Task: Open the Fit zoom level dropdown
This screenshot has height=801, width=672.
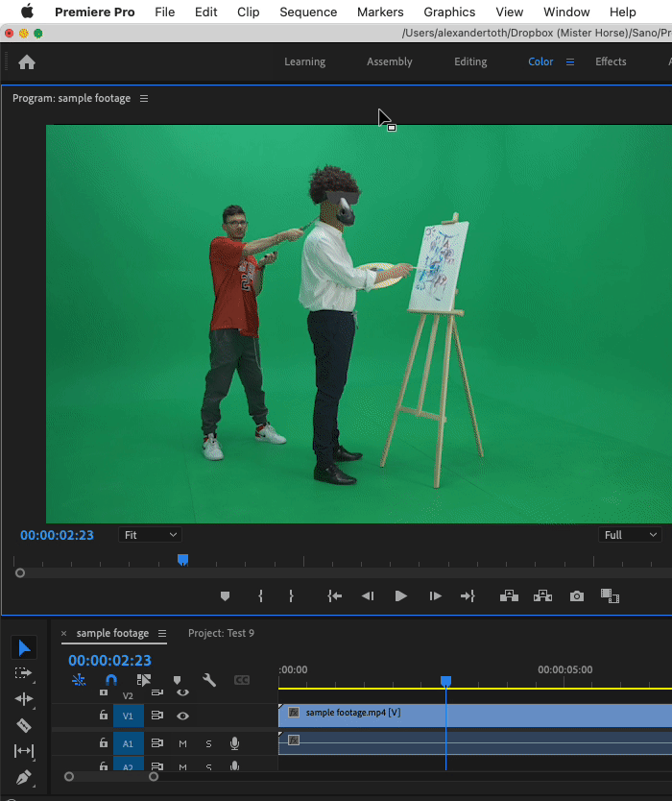Action: click(151, 535)
